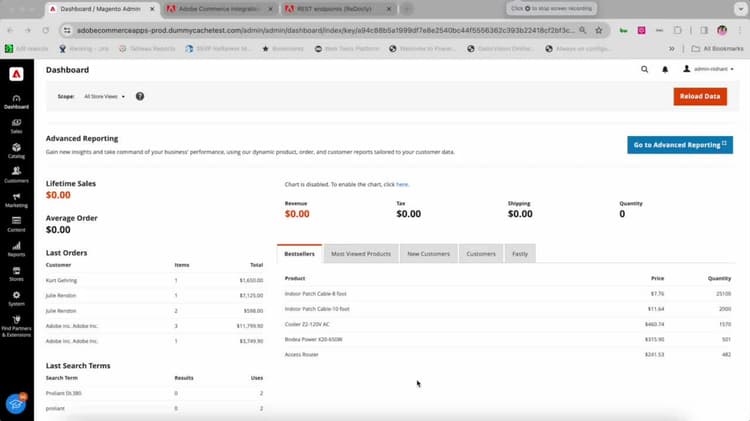750x421 pixels.
Task: Click the Kurt Gehring order row
Action: 154,280
